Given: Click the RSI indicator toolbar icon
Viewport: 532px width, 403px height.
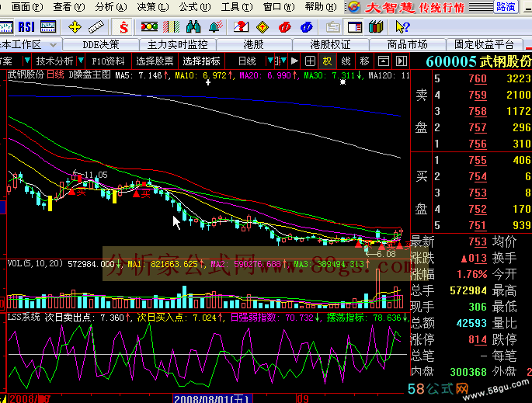Looking at the screenshot, I should coord(26,27).
